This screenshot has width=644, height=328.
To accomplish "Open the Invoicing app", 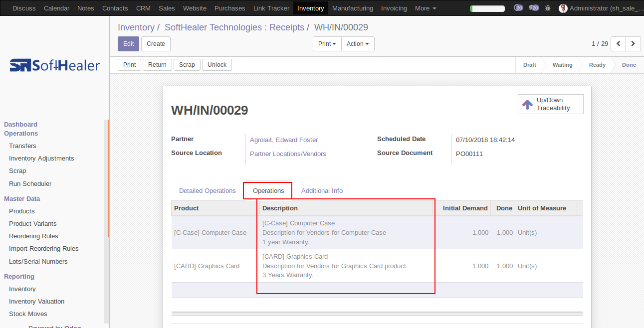I will point(394,8).
